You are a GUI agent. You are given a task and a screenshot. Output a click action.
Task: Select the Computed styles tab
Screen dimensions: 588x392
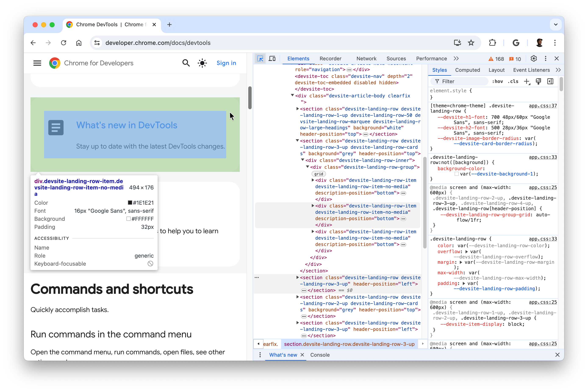[x=468, y=70]
